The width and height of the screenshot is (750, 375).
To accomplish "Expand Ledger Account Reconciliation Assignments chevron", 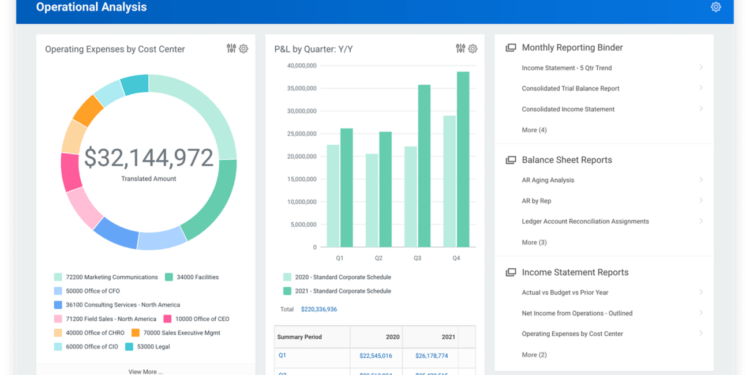I will pyautogui.click(x=701, y=221).
